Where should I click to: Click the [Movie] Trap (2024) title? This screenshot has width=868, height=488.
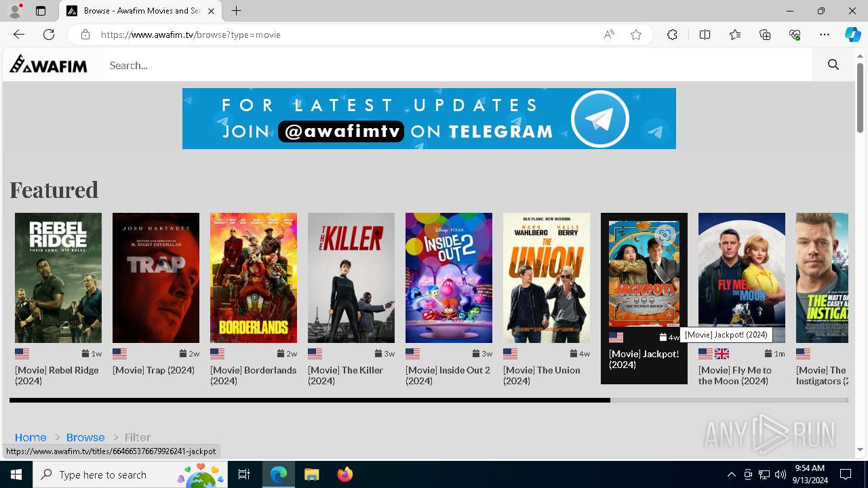click(x=154, y=370)
